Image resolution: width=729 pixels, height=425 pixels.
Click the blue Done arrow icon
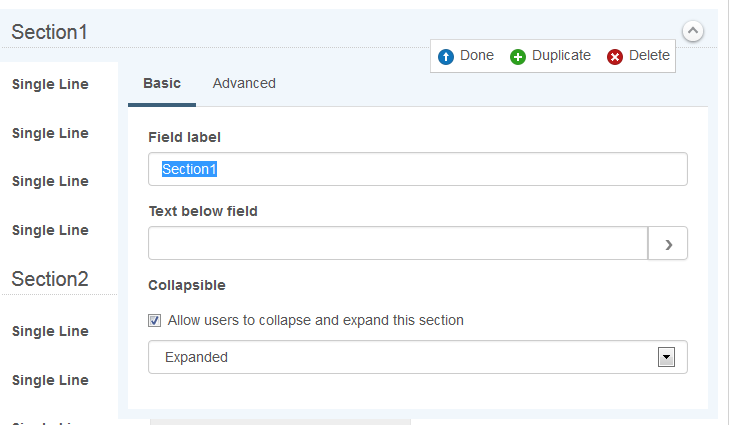click(x=446, y=57)
